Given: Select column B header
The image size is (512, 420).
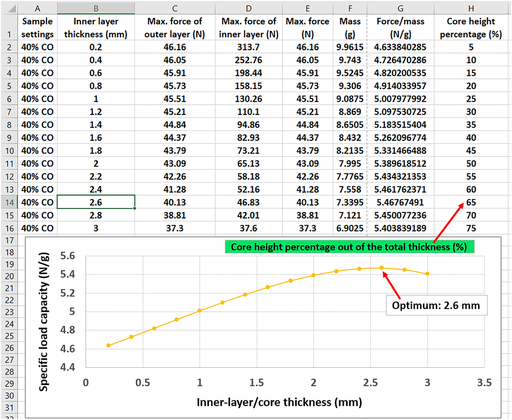Looking at the screenshot, I should pyautogui.click(x=96, y=9).
